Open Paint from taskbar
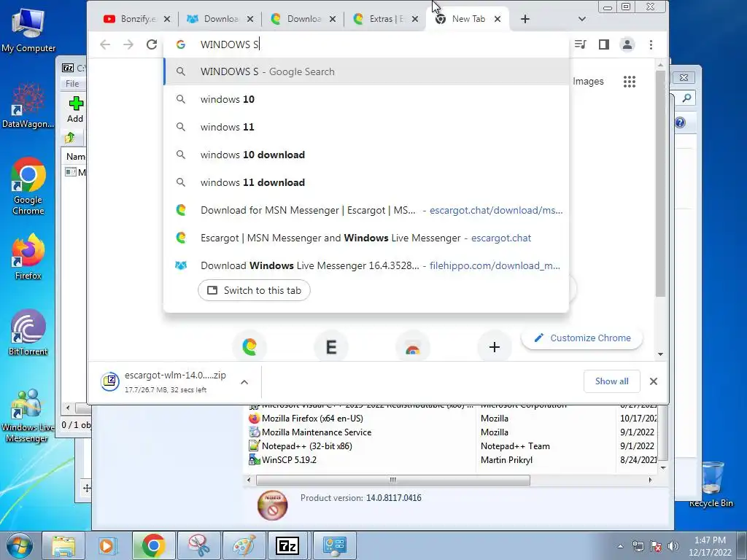Image resolution: width=747 pixels, height=560 pixels. [x=243, y=545]
